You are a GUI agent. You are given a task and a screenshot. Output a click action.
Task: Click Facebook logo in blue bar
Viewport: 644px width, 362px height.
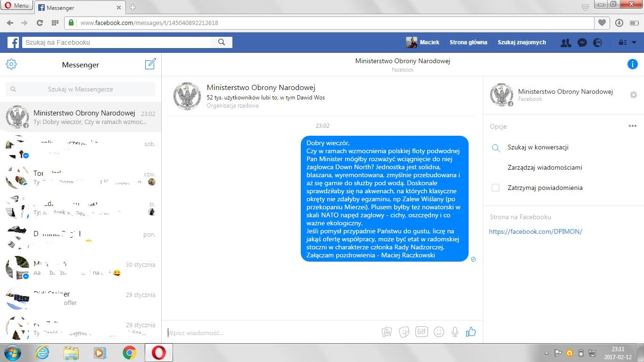13,42
